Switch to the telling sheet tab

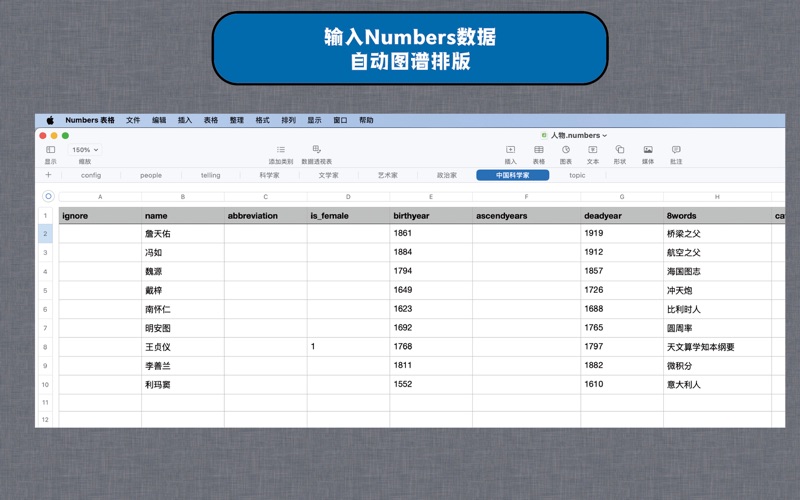click(210, 175)
